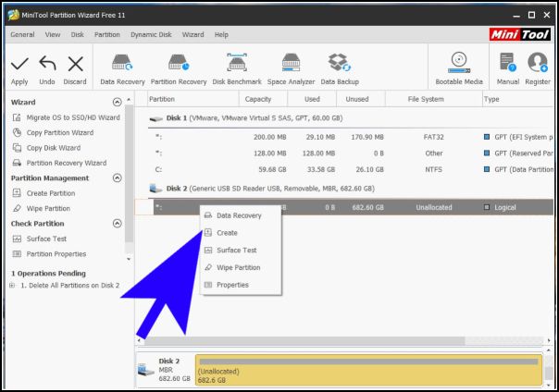The width and height of the screenshot is (559, 392).
Task: Start Space Analyzer tool
Action: click(291, 64)
